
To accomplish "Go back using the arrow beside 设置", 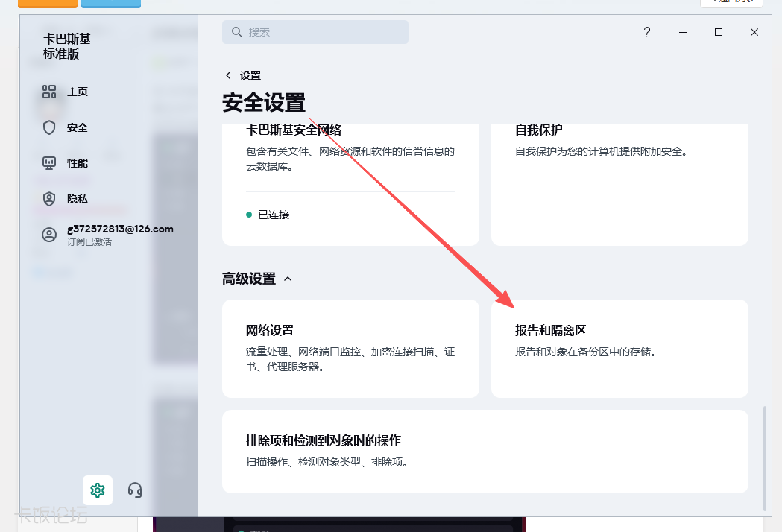I will click(228, 75).
